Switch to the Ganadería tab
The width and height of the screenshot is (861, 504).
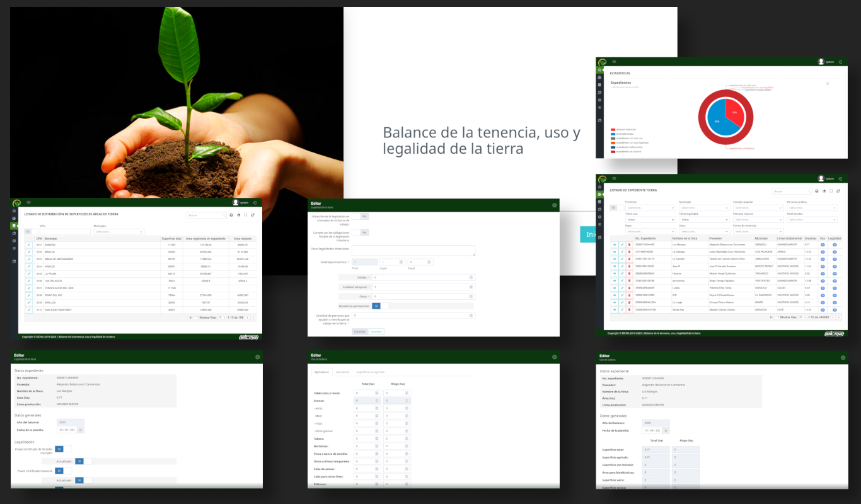(342, 372)
